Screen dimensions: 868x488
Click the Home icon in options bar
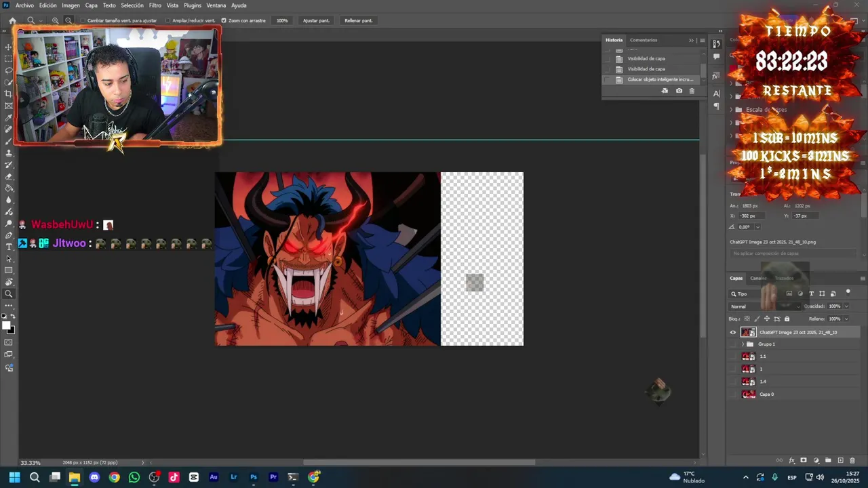click(x=12, y=20)
